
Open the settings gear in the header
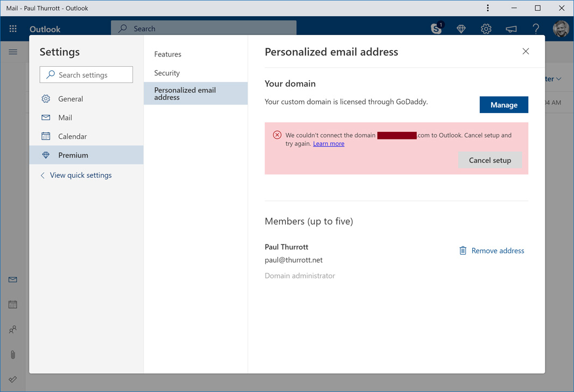(486, 29)
